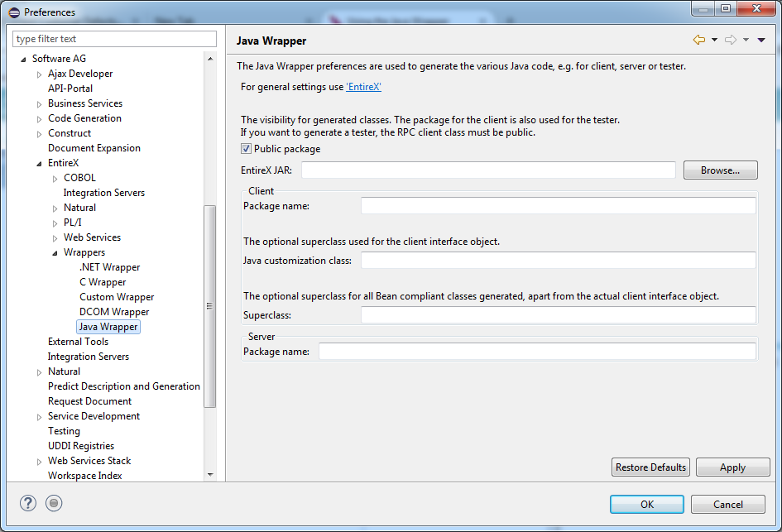Uncheck the Public package checkbox
Image resolution: width=782 pixels, height=532 pixels.
pos(246,149)
